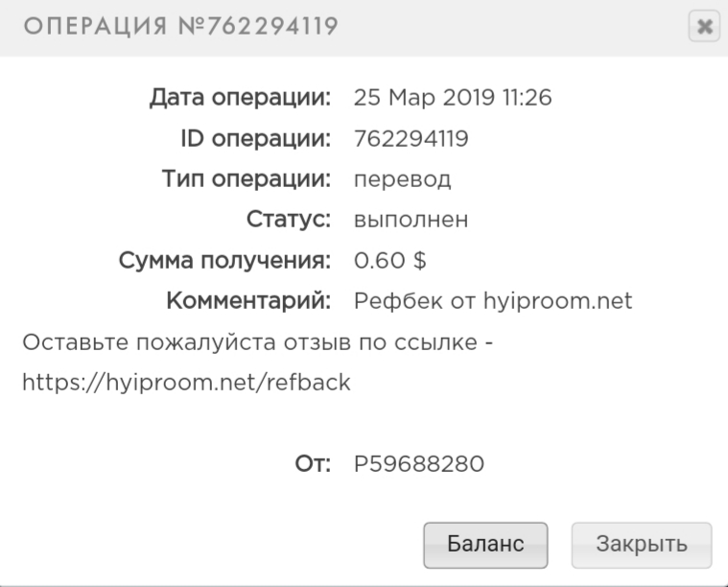
Task: Select the ID операции value 762294119
Action: (x=411, y=139)
